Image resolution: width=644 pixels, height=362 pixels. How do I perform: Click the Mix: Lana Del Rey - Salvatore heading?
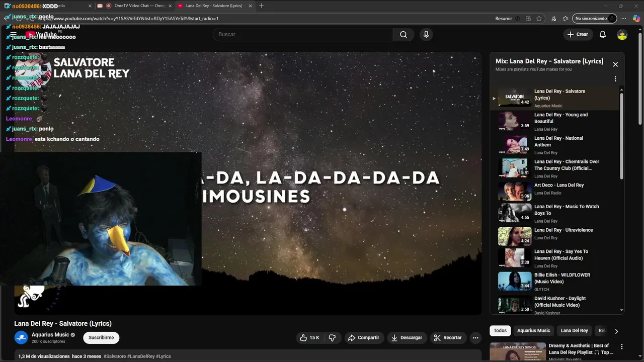[x=549, y=61]
